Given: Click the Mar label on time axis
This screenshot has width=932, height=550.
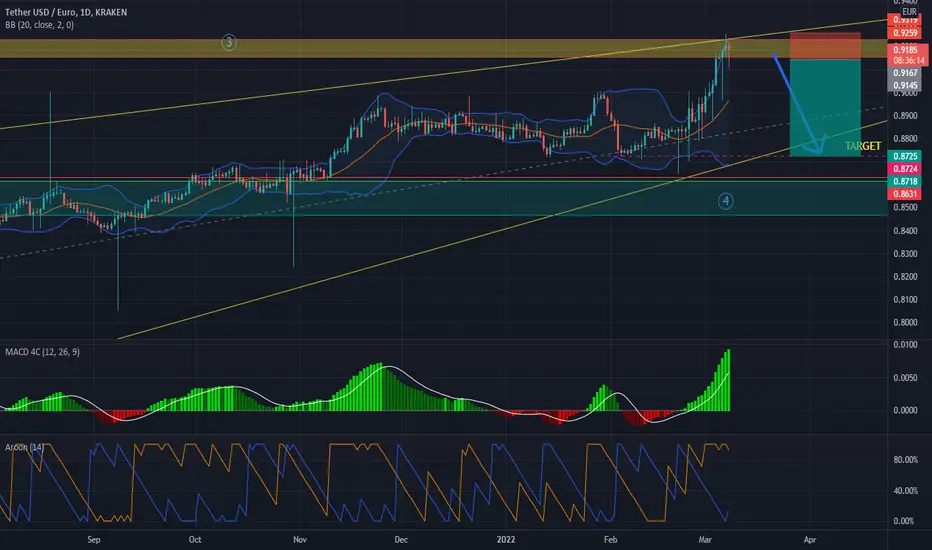Looking at the screenshot, I should [x=705, y=540].
